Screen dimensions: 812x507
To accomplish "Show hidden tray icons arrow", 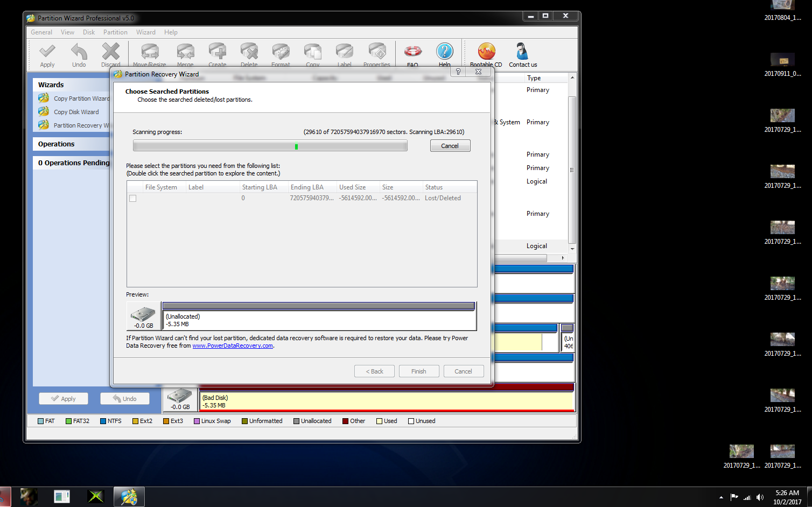I will (721, 497).
